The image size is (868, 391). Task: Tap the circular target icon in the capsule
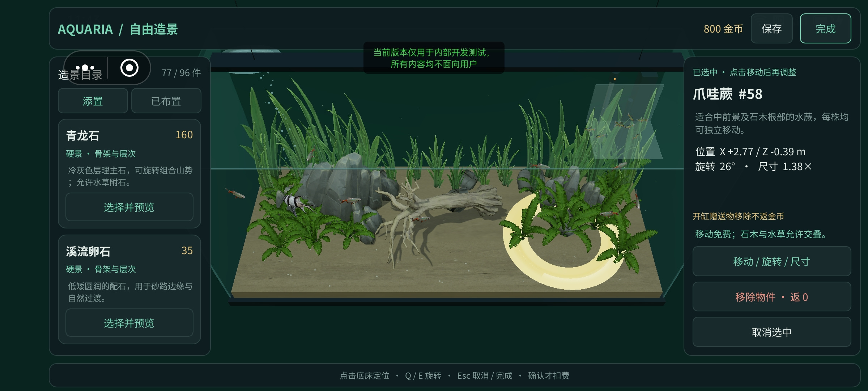click(129, 68)
